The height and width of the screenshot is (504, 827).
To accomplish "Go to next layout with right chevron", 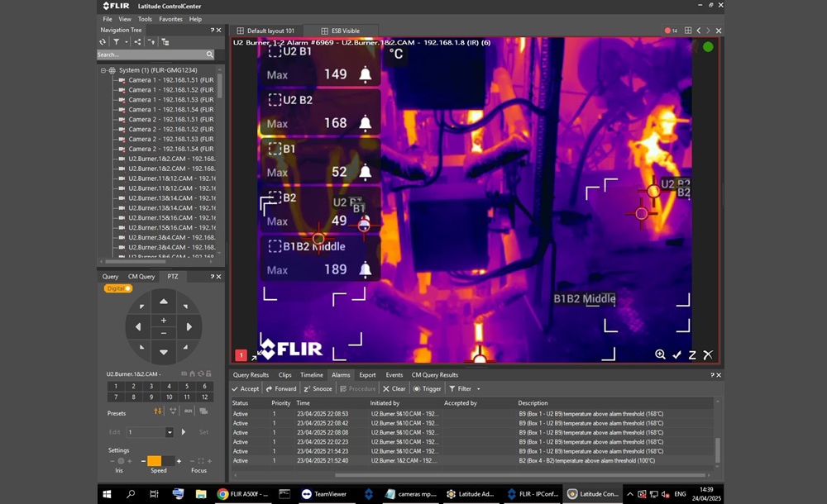I will pyautogui.click(x=709, y=31).
